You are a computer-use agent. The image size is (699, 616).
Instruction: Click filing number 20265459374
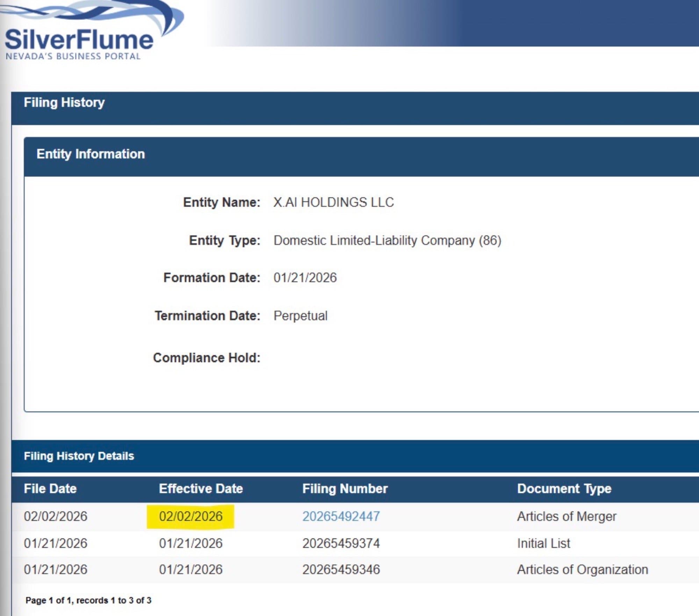(341, 543)
